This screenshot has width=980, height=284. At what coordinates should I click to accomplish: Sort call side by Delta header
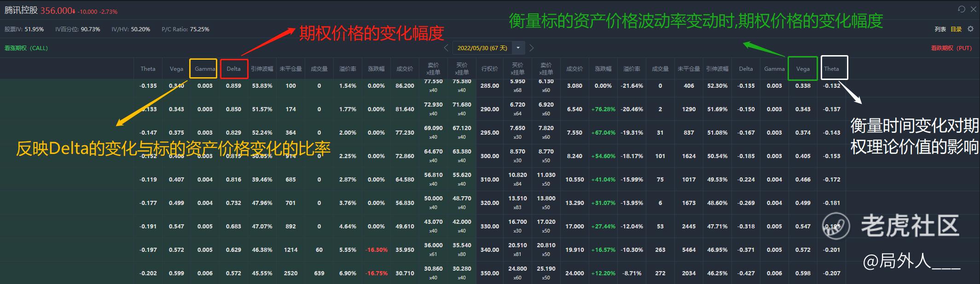coord(234,69)
